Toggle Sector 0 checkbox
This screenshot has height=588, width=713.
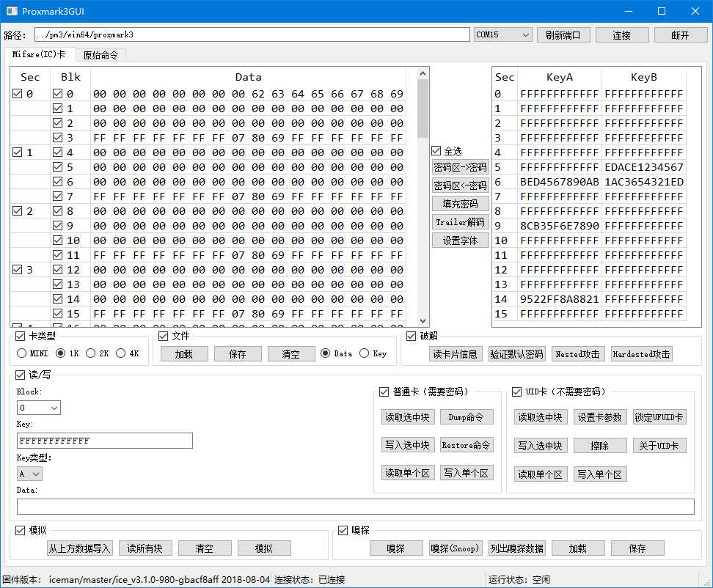click(18, 94)
